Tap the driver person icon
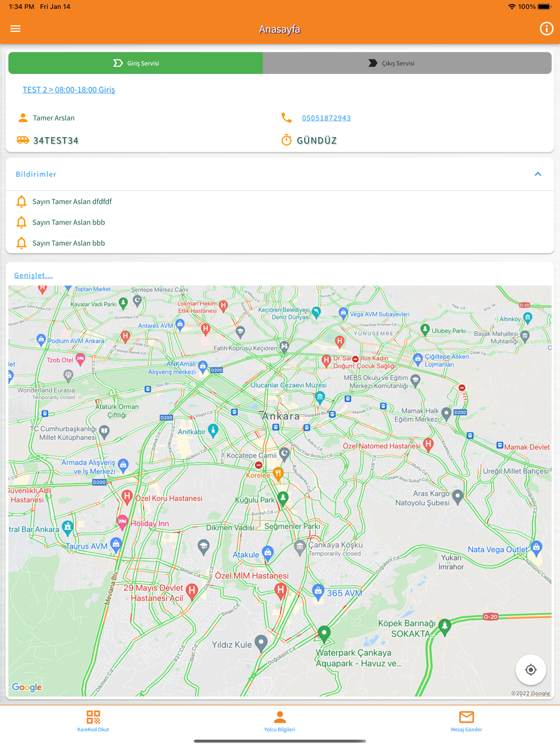 pyautogui.click(x=23, y=118)
